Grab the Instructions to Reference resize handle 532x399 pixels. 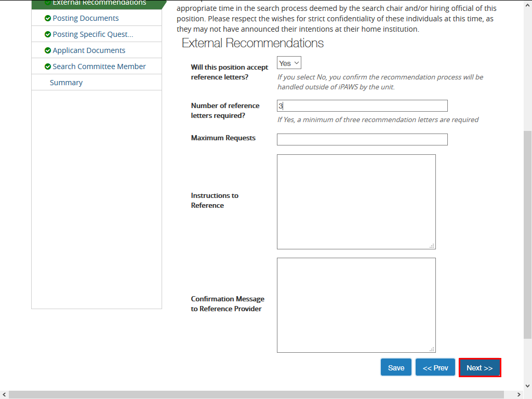click(432, 246)
